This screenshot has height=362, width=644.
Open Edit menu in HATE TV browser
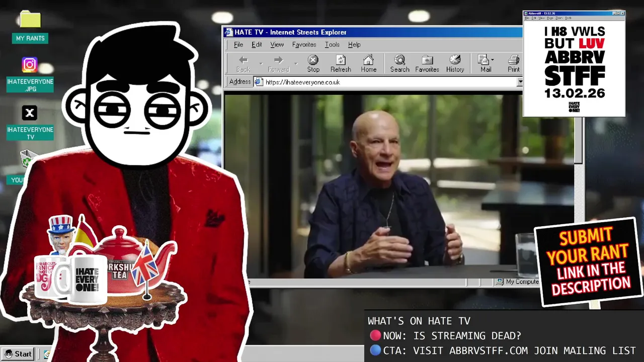(x=257, y=45)
